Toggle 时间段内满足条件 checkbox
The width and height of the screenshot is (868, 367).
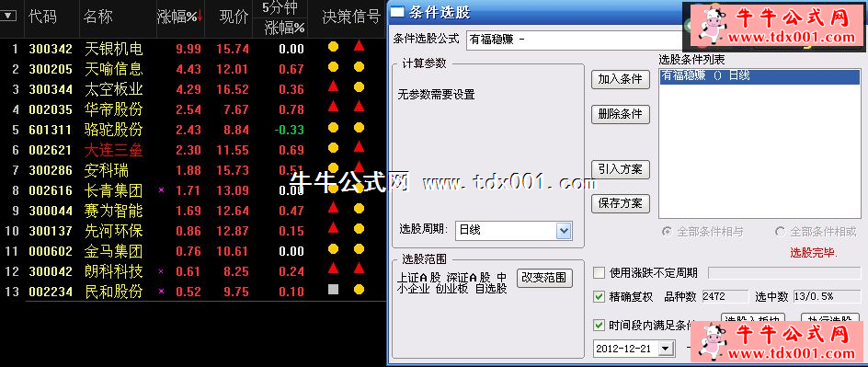[599, 325]
